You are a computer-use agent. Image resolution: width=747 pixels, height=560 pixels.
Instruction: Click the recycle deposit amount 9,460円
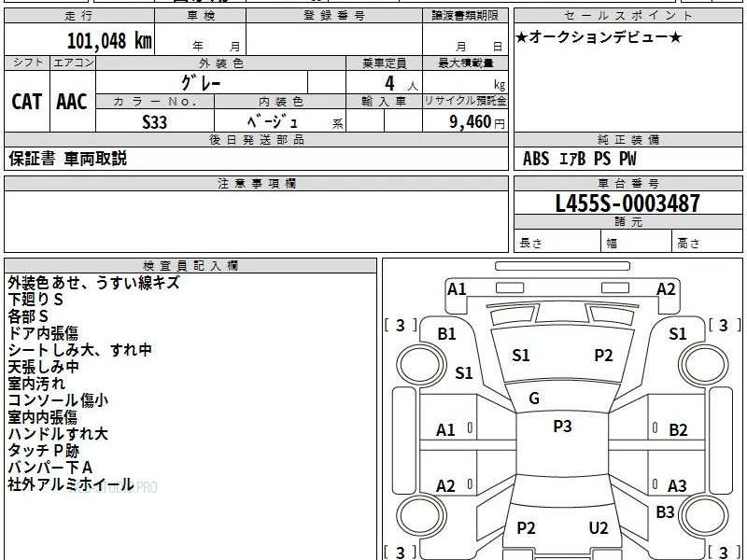pos(477,122)
